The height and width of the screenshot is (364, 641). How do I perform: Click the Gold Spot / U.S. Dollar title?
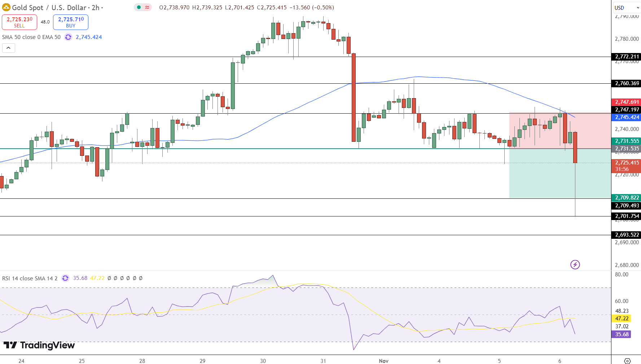pos(49,8)
